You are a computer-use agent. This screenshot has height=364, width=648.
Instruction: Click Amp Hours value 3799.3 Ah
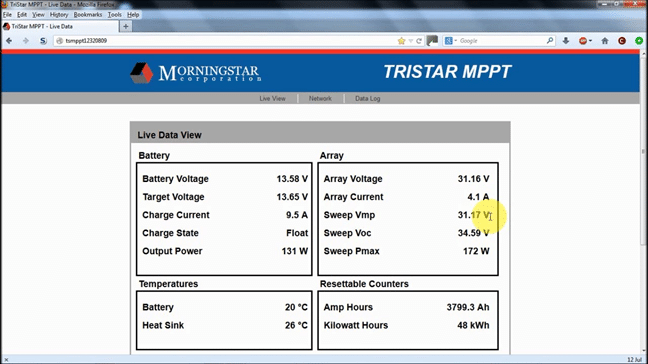coord(468,307)
